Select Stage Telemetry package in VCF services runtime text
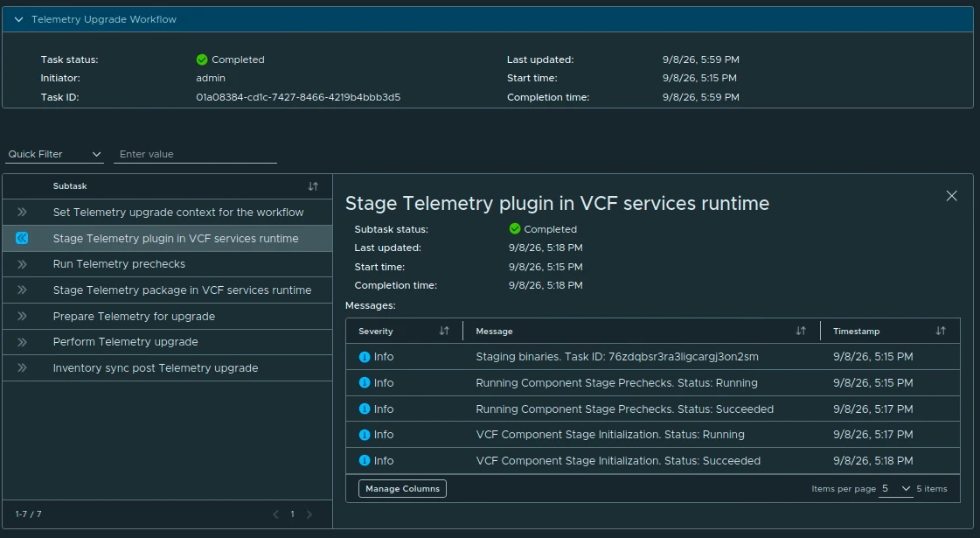 coord(182,290)
